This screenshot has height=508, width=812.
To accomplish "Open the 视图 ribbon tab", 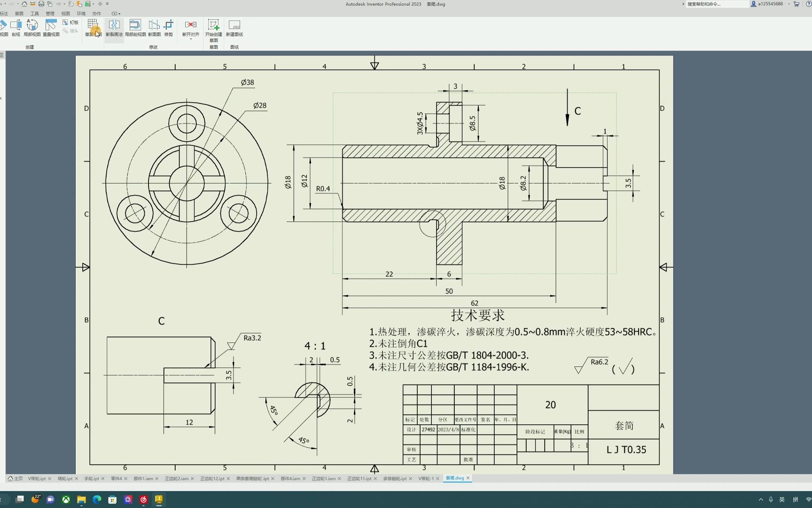I will pos(66,14).
